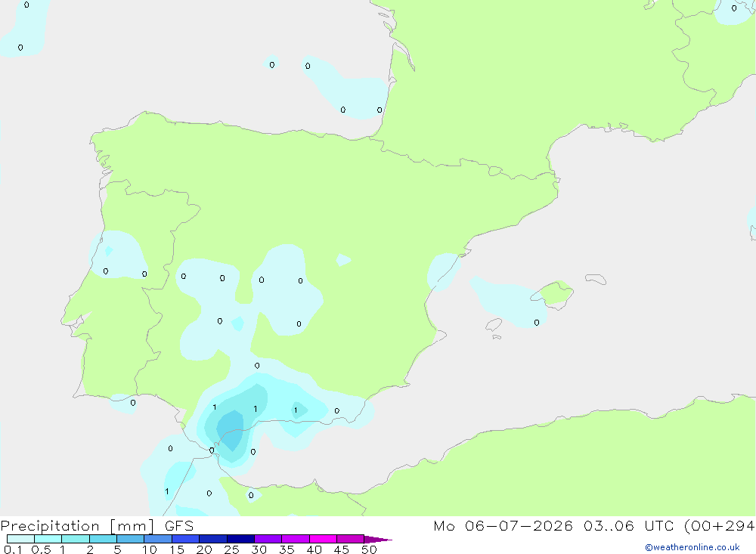Click the 0.1–0.5 mm lightest cyan legend swatch
This screenshot has height=554, width=756.
click(20, 539)
